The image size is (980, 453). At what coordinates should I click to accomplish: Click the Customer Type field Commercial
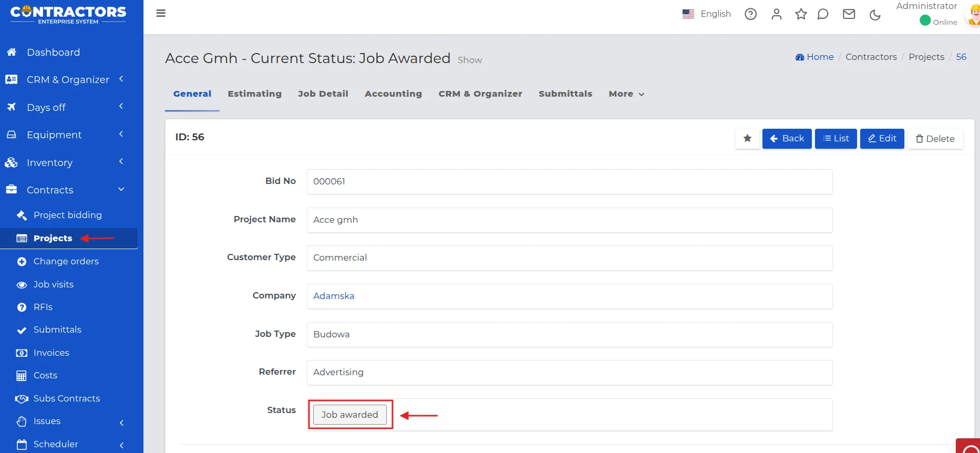point(570,258)
